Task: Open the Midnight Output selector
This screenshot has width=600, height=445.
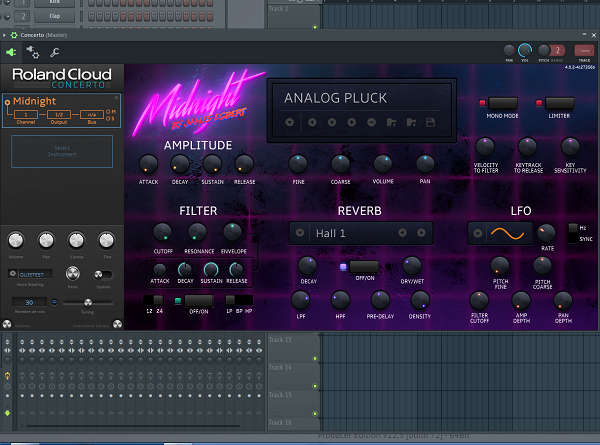Action: coord(59,114)
